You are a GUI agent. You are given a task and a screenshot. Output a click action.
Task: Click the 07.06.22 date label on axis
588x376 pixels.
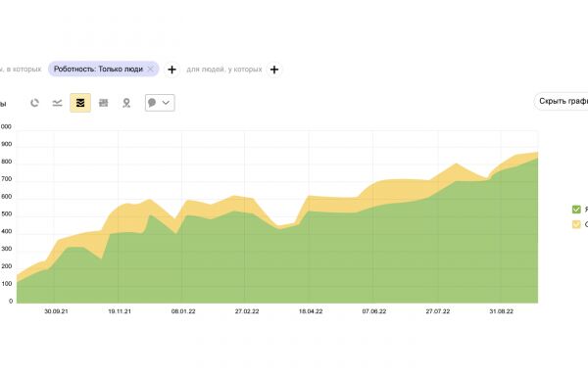(x=374, y=311)
